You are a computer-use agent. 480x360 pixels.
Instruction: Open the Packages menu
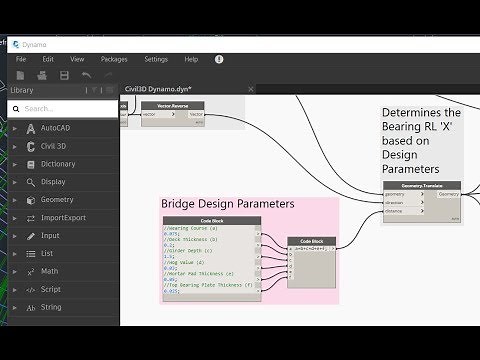click(x=114, y=59)
